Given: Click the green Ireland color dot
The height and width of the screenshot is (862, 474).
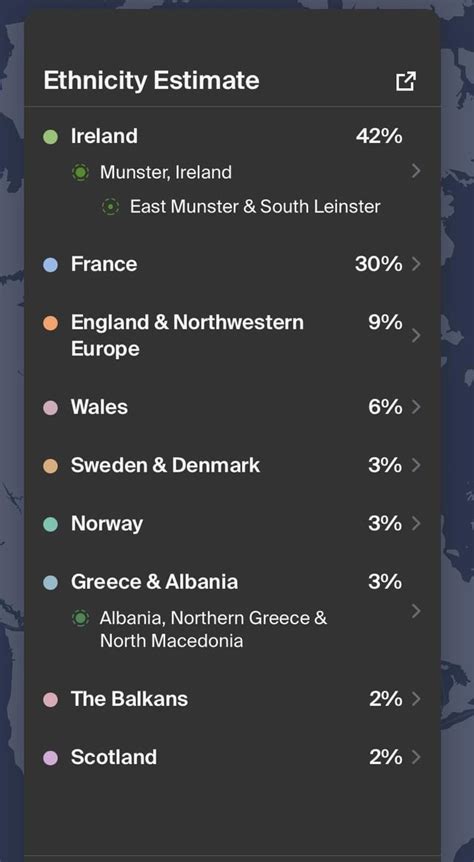Looking at the screenshot, I should pyautogui.click(x=51, y=137).
